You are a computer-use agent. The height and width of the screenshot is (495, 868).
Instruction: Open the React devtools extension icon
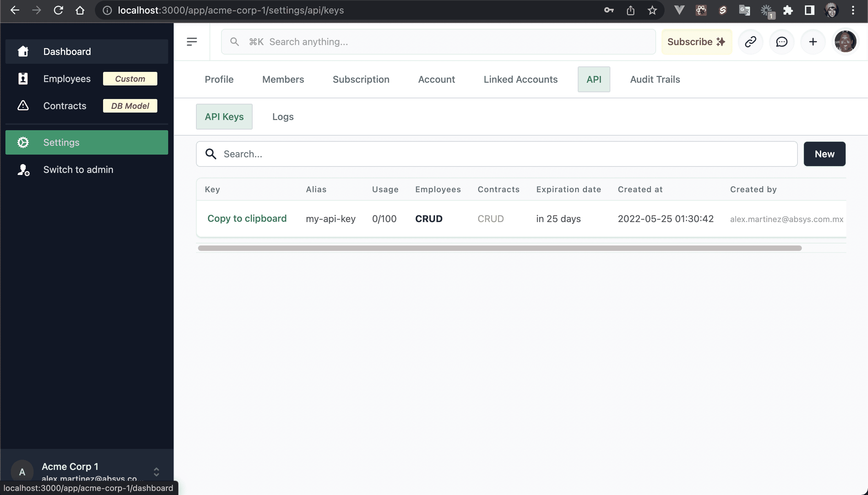pyautogui.click(x=701, y=10)
